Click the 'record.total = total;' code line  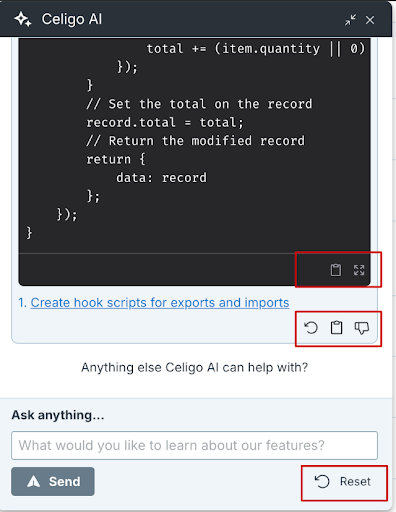165,122
